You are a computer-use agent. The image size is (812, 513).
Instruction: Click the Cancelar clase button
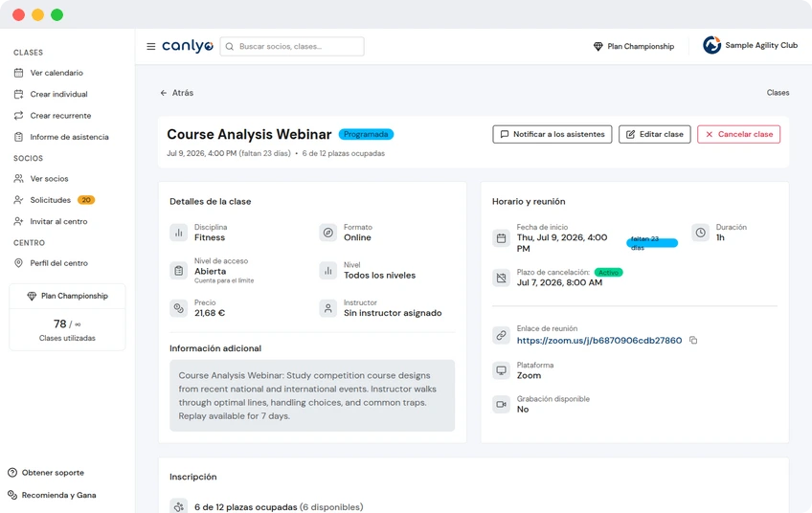pyautogui.click(x=738, y=134)
